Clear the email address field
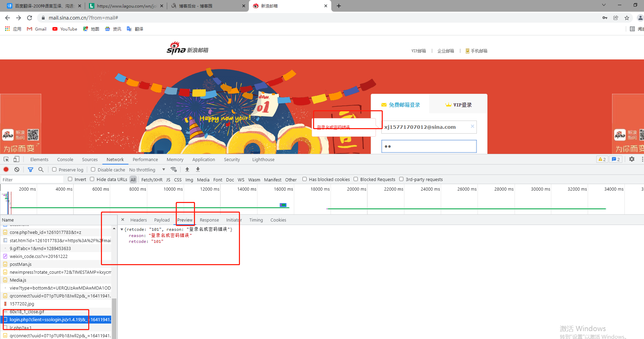The image size is (644, 339). tap(472, 126)
